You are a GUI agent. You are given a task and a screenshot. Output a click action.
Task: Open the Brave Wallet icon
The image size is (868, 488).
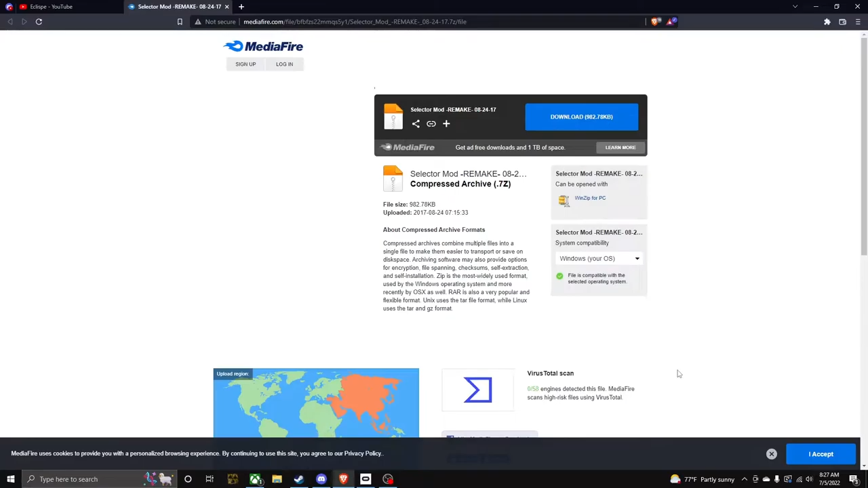[x=842, y=22]
